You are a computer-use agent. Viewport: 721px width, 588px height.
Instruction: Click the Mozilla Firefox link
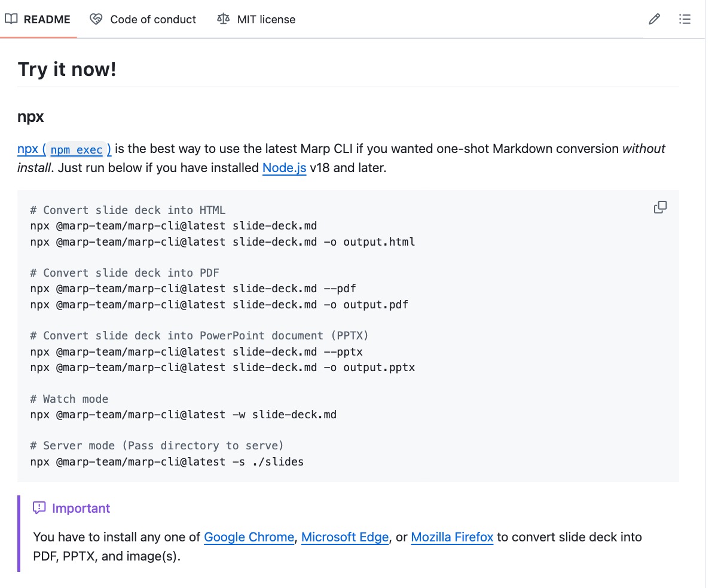click(452, 537)
